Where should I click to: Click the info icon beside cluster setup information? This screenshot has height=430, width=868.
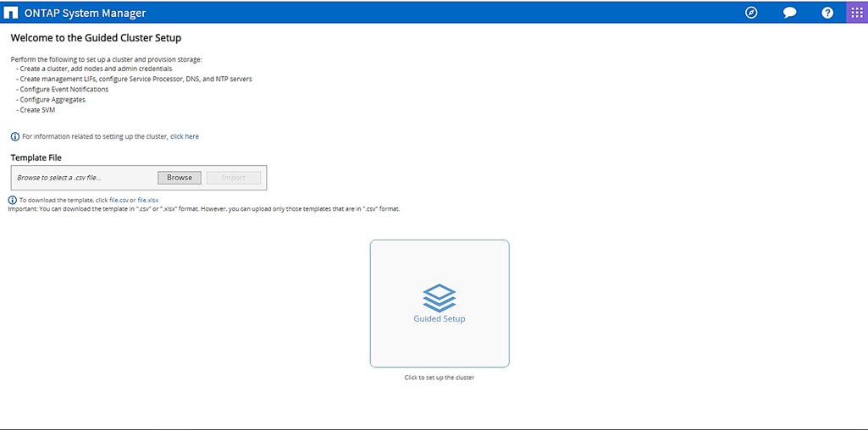(x=15, y=136)
